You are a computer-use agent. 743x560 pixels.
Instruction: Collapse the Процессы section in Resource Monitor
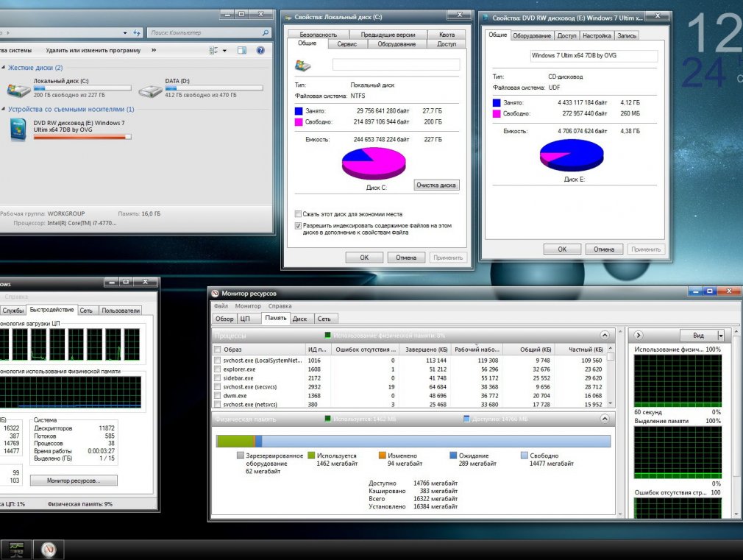coord(605,336)
